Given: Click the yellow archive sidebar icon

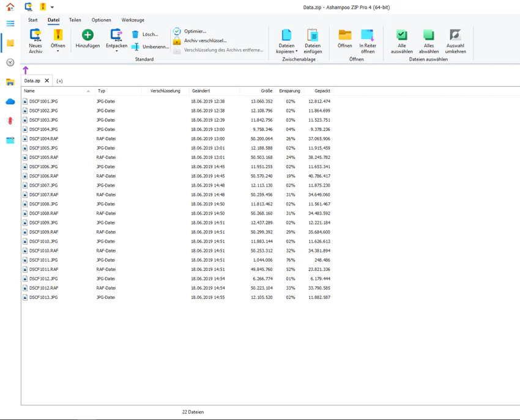Looking at the screenshot, I should pos(10,43).
